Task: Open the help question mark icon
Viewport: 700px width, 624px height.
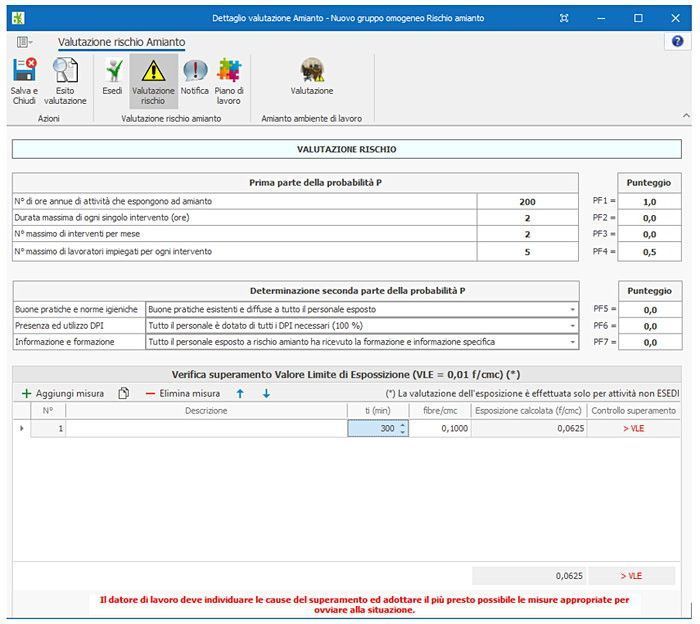Action: point(679,42)
